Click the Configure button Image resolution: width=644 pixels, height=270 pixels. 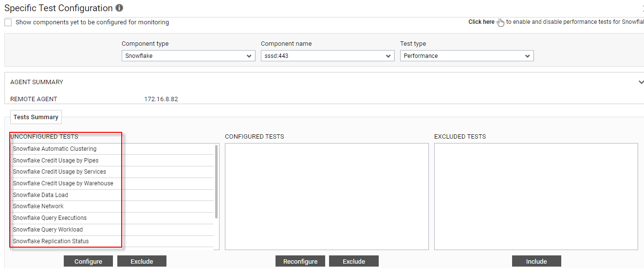click(x=88, y=261)
